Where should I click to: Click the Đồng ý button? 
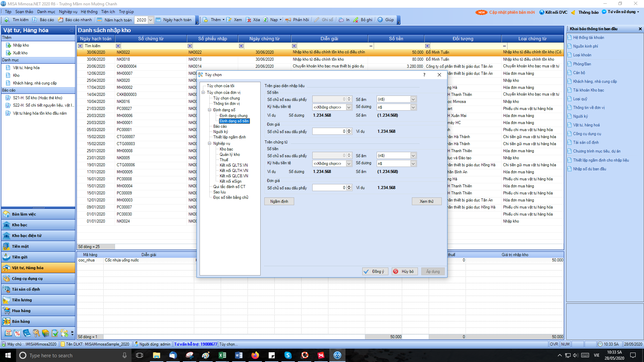point(375,271)
